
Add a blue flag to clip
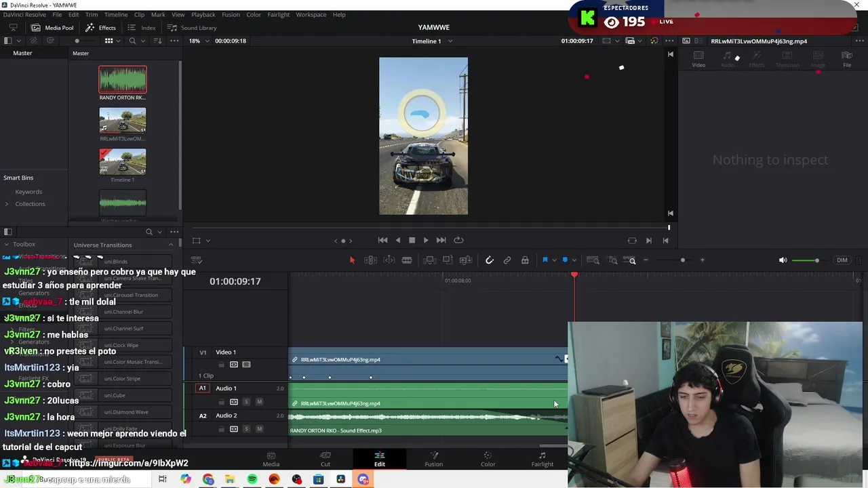click(x=545, y=260)
